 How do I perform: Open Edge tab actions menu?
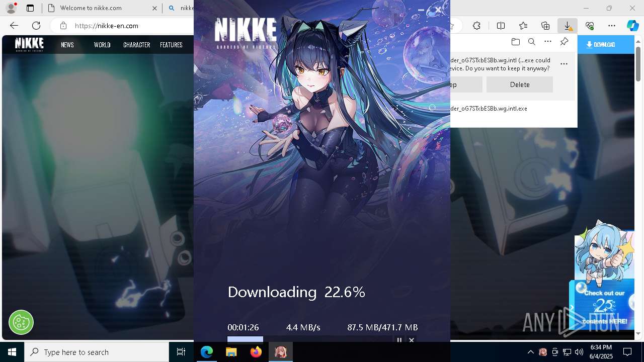pyautogui.click(x=30, y=8)
